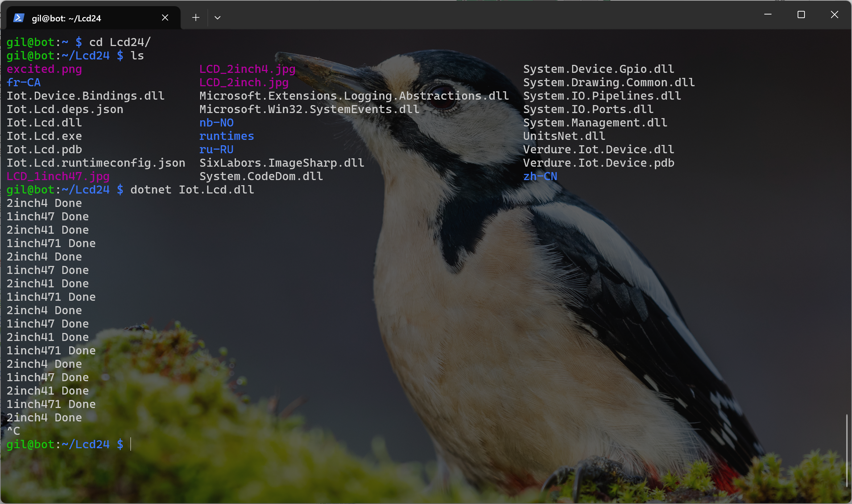Click the vertical scrollbar thumb
The width and height of the screenshot is (852, 504).
[x=847, y=450]
